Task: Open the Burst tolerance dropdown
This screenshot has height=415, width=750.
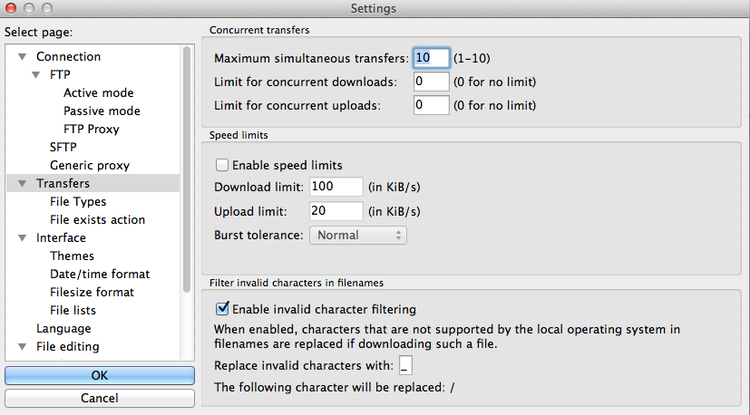Action: coord(358,235)
